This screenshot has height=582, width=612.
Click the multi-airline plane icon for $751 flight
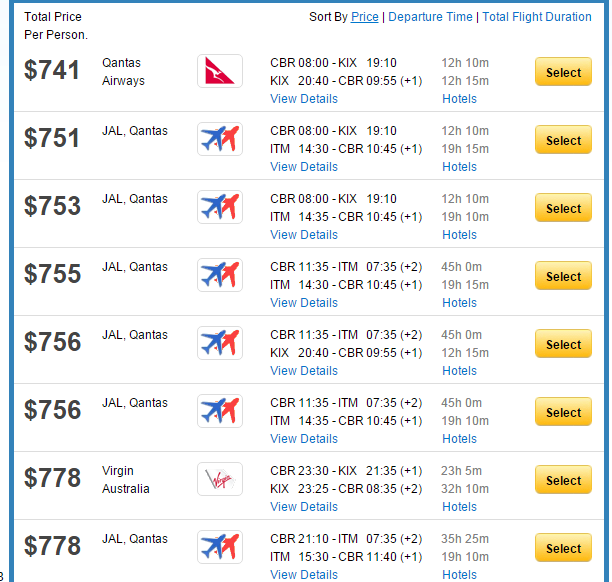pos(220,139)
